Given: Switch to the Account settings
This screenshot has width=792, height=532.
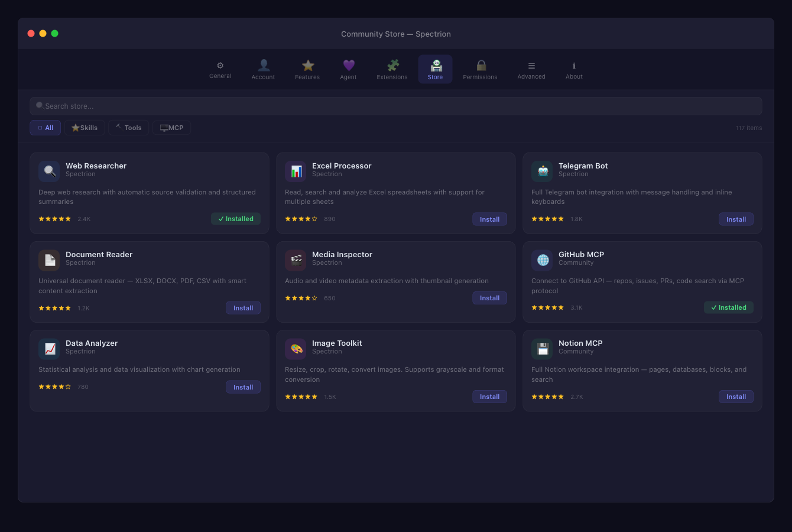Looking at the screenshot, I should coord(263,69).
